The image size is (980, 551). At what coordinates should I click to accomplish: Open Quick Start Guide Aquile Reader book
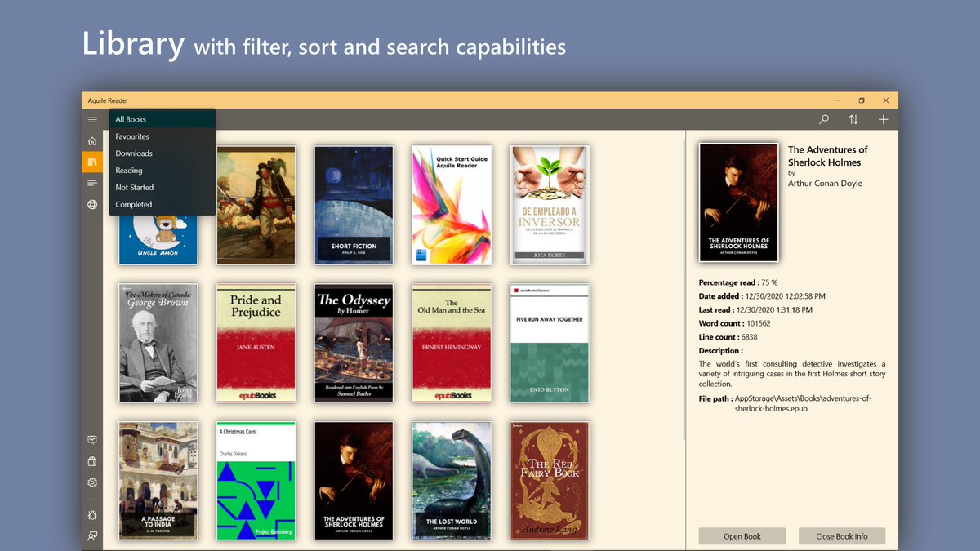point(452,205)
